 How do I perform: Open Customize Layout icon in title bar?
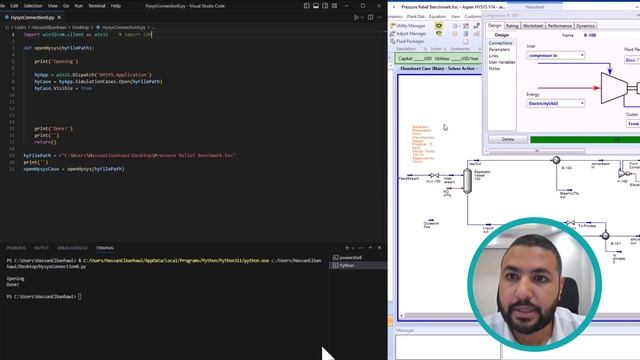pos(335,6)
